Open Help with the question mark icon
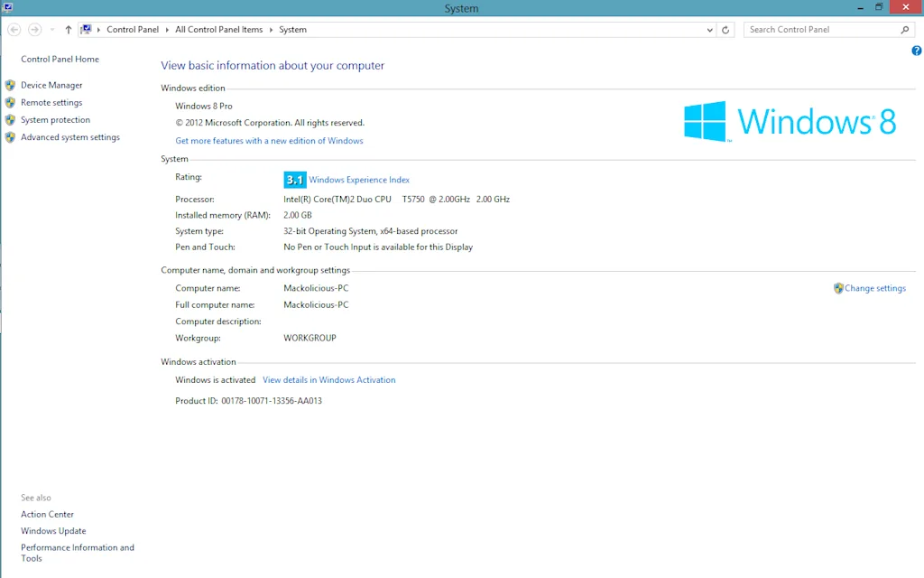 point(917,51)
